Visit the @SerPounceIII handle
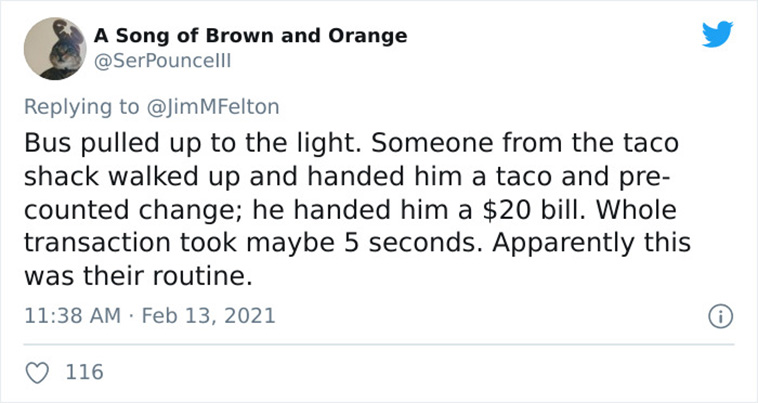This screenshot has width=758, height=403. (162, 61)
